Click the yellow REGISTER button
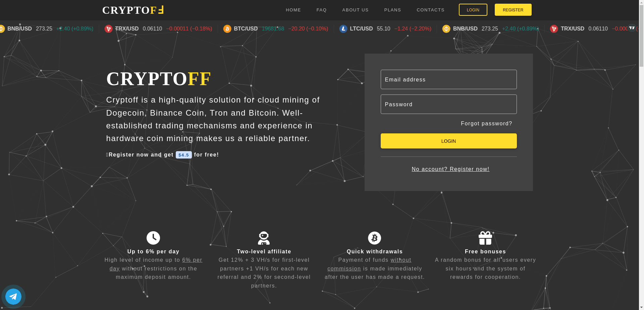644x310 pixels. pos(513,10)
